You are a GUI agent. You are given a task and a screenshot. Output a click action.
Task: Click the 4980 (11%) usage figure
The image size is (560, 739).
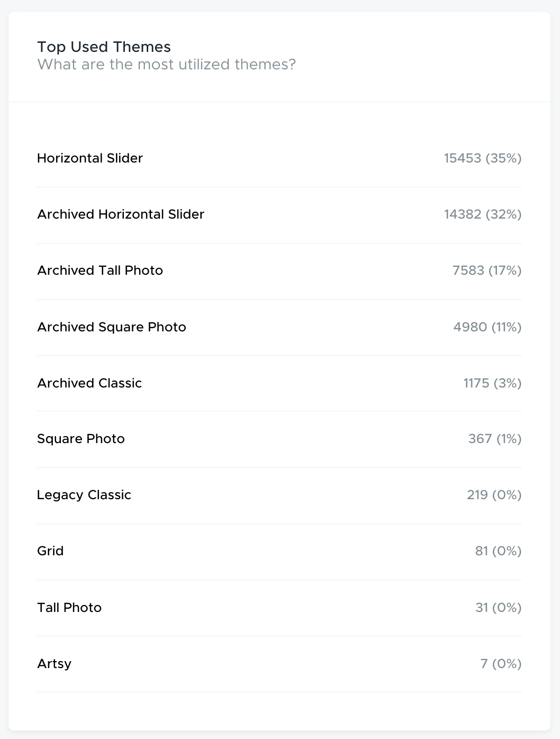(487, 327)
